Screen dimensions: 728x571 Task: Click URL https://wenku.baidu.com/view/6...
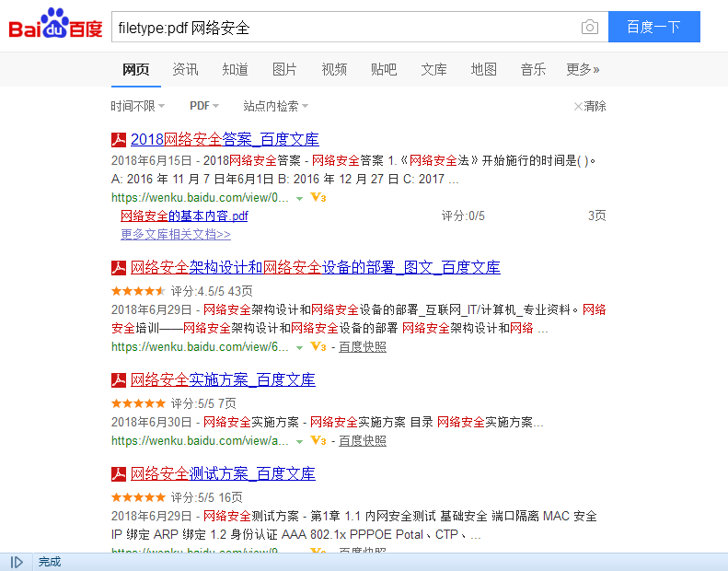click(x=200, y=346)
